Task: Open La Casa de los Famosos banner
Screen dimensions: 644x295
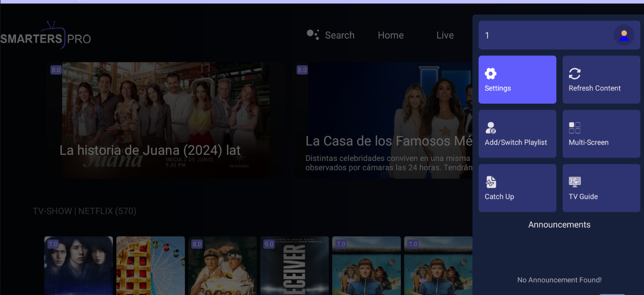Action: (383, 120)
